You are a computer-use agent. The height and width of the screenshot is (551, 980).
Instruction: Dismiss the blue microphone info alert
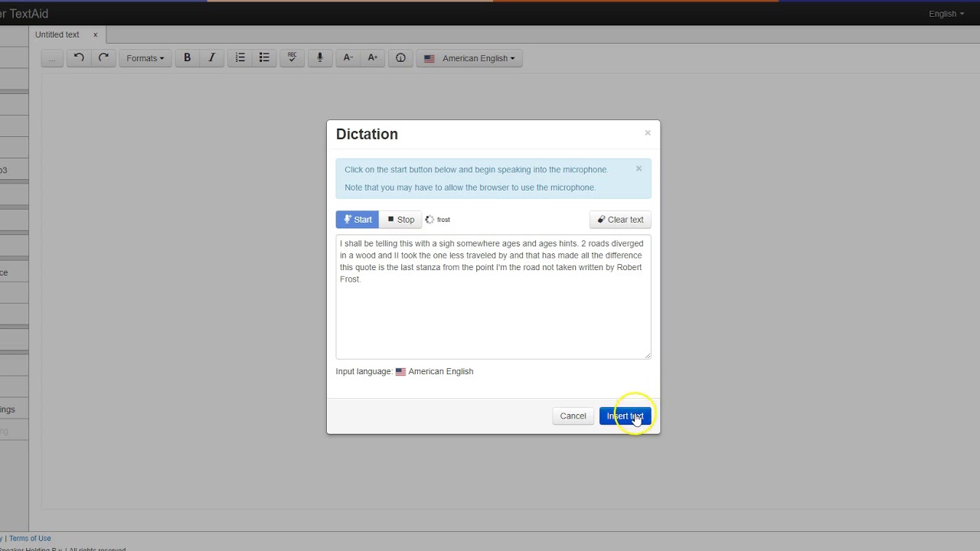[x=639, y=169]
